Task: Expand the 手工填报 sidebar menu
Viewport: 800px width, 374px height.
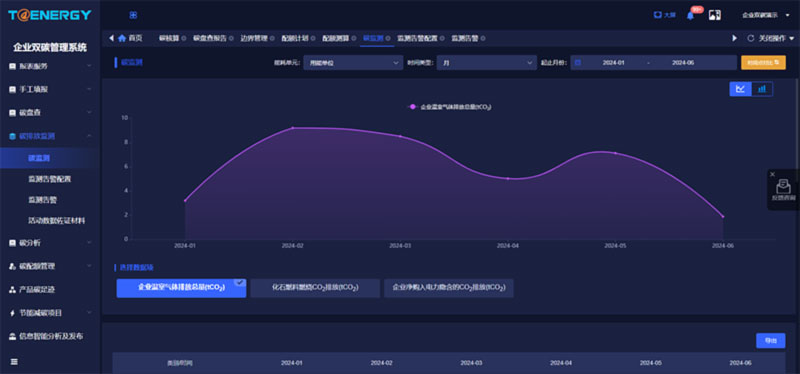Action: 50,90
